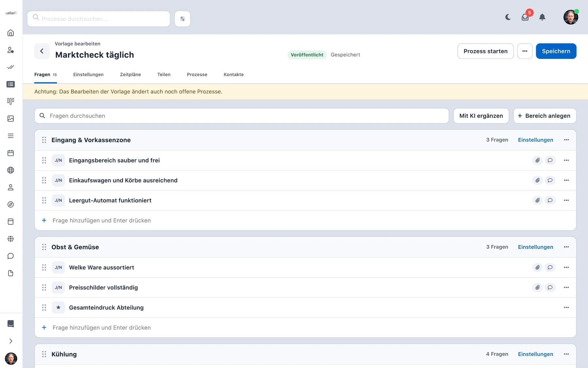Click Mit KI ergänzen button

(481, 116)
